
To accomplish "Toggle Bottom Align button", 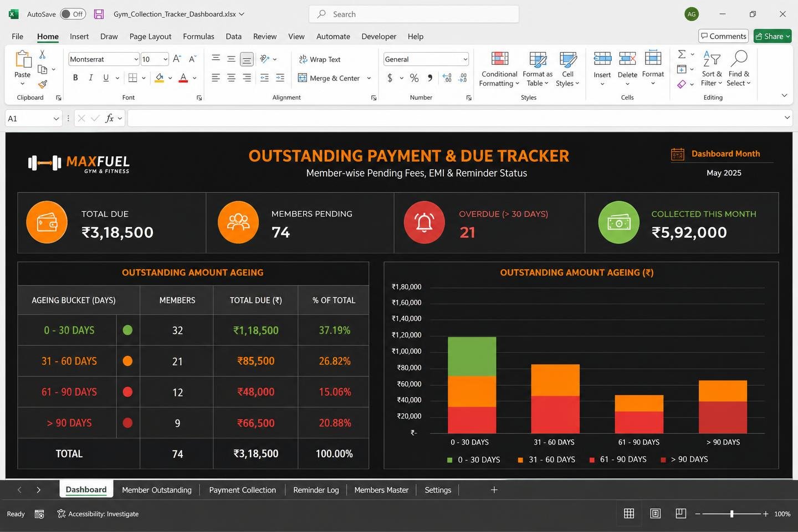I will tap(247, 59).
